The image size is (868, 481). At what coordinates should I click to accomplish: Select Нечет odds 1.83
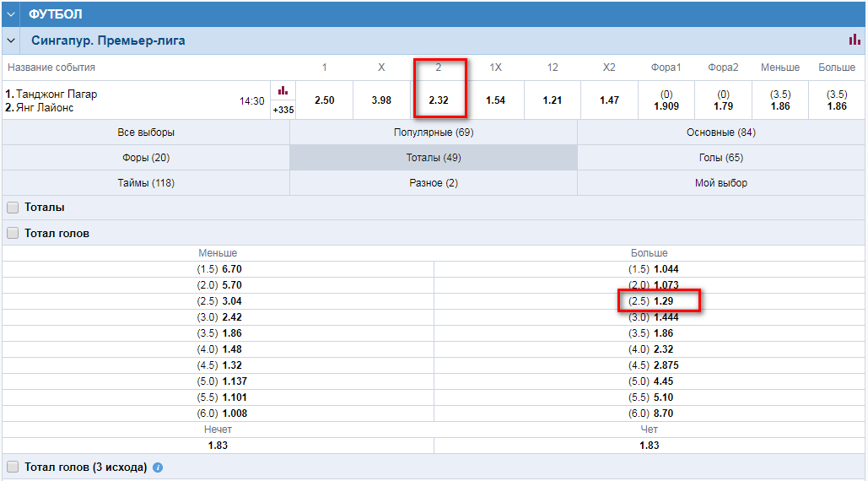[218, 446]
